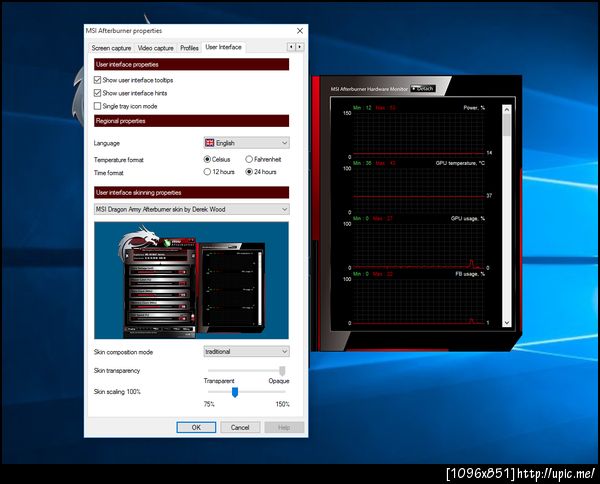This screenshot has width=600, height=484.
Task: Click the Hardware Monitor scrollbar thumb
Action: pyautogui.click(x=507, y=125)
